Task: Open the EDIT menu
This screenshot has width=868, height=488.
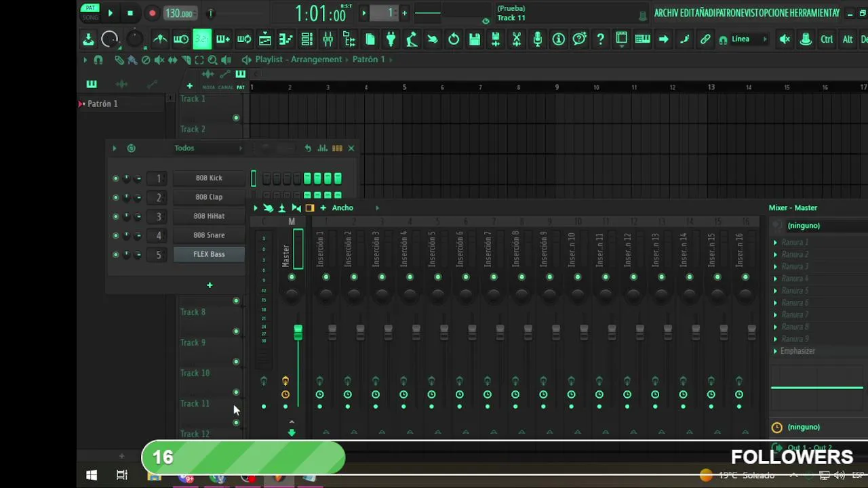Action: pos(687,13)
